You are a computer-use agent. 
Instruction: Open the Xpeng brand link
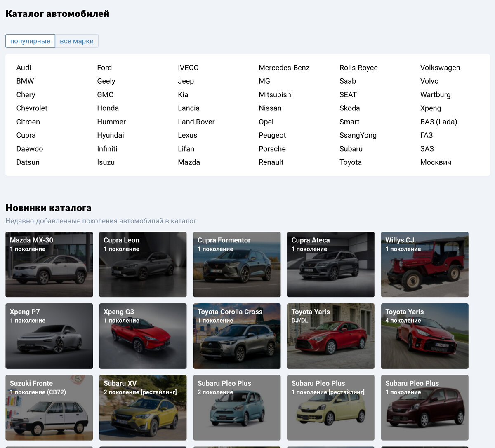(x=431, y=108)
